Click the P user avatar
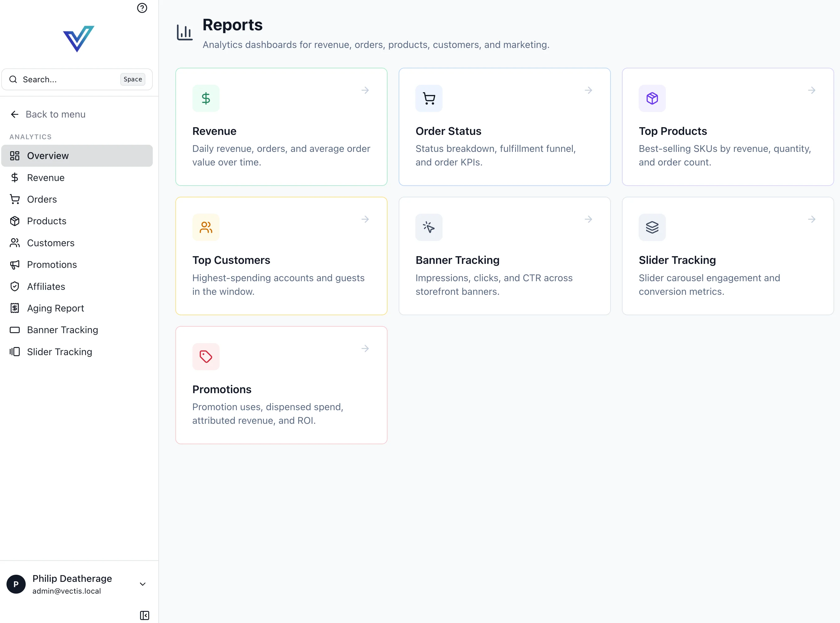 pyautogui.click(x=16, y=584)
